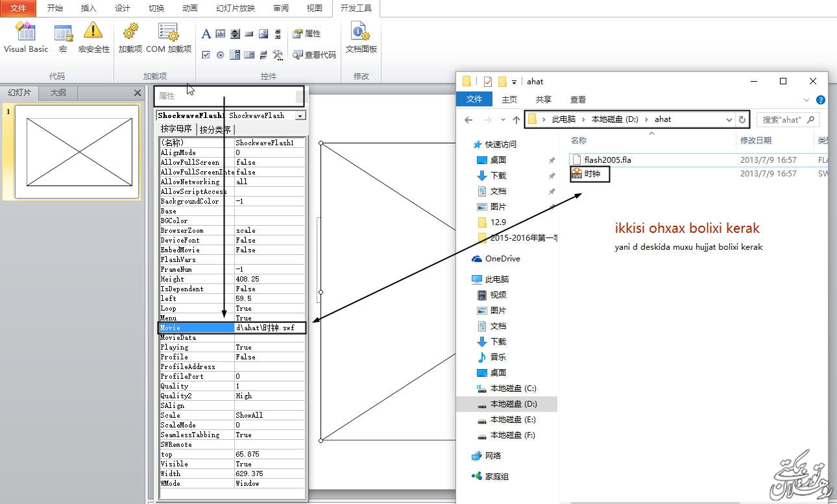Open the 加载项 add-ins dialog
This screenshot has height=504, width=837.
click(130, 38)
